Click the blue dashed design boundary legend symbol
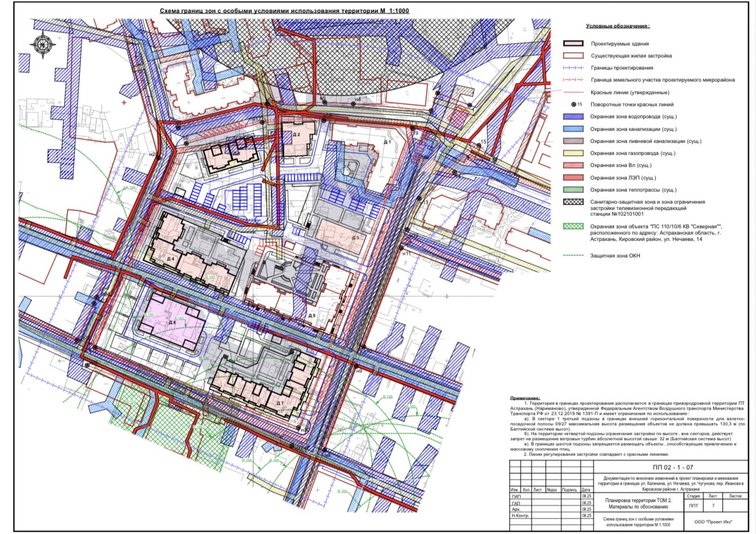Screen dimensions: 756x534 pyautogui.click(x=573, y=68)
